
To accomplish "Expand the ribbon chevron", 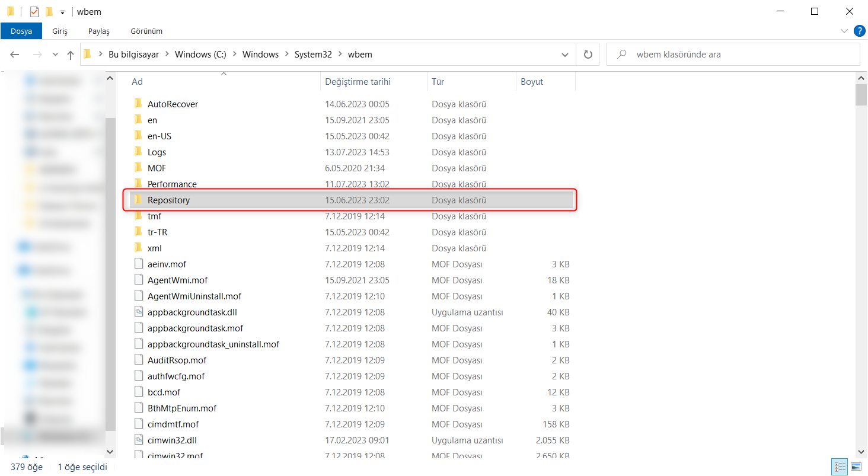I will click(844, 31).
